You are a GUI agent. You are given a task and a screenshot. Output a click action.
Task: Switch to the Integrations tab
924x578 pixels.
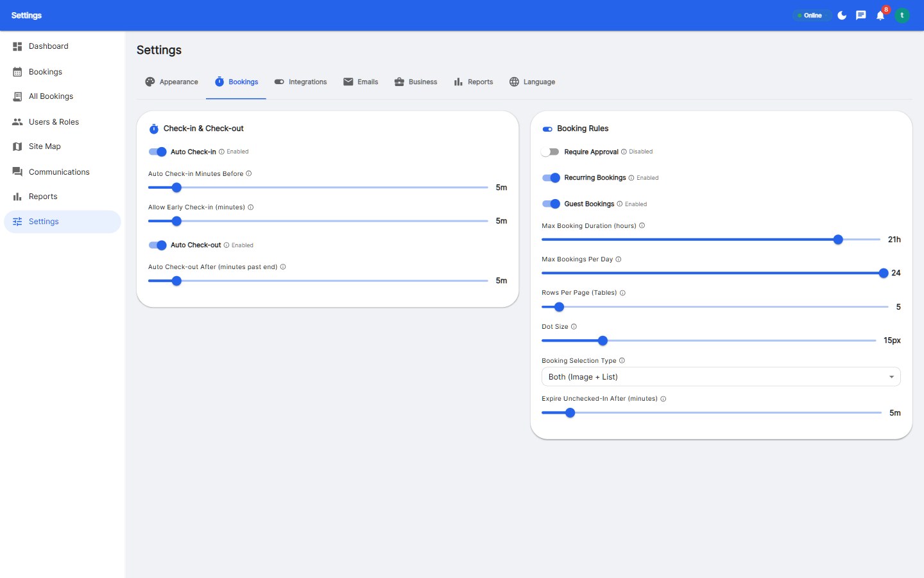[x=300, y=82]
